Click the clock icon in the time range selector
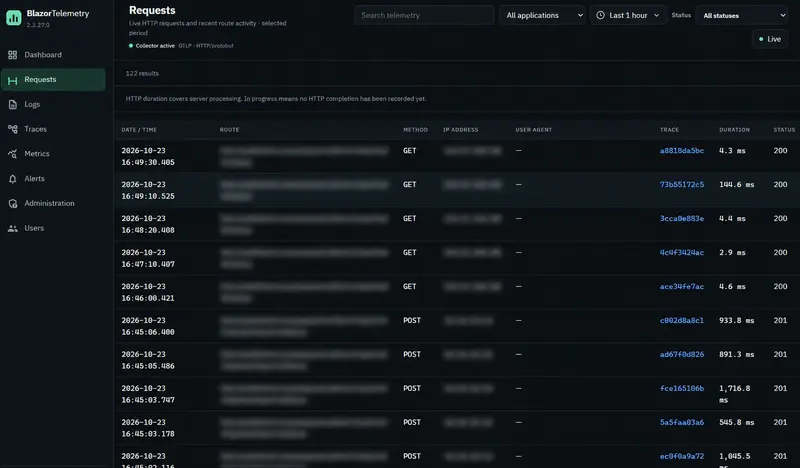Viewport: 800px width, 468px height. [601, 15]
